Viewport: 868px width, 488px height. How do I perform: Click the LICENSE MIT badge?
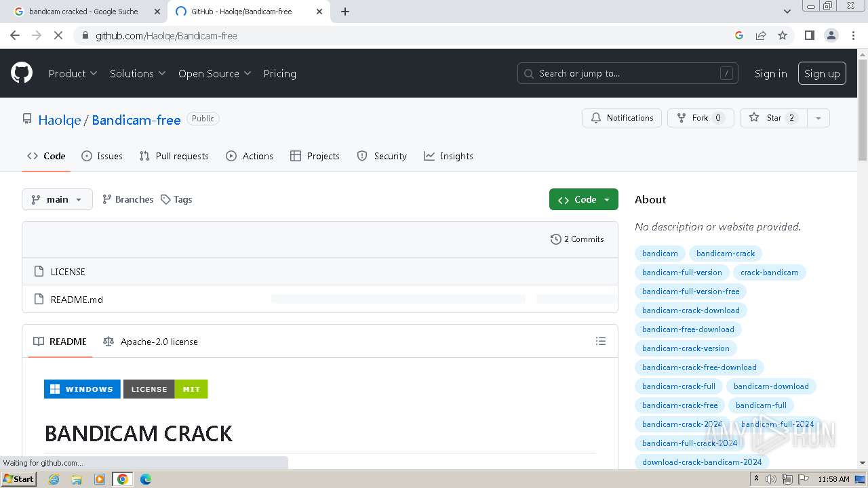coord(165,389)
